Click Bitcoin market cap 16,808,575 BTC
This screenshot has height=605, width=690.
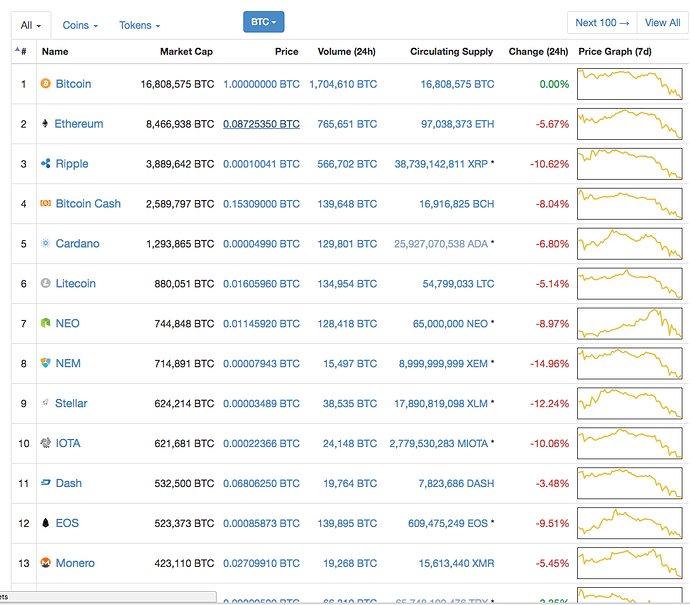tap(177, 84)
